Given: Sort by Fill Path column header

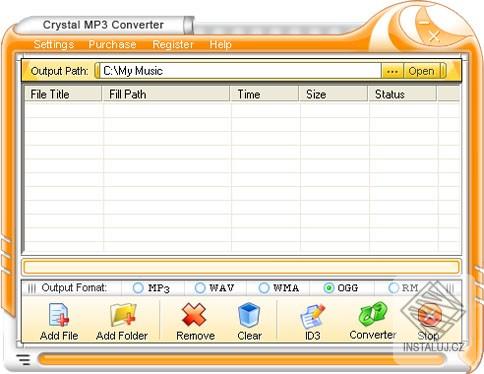Looking at the screenshot, I should [x=166, y=94].
